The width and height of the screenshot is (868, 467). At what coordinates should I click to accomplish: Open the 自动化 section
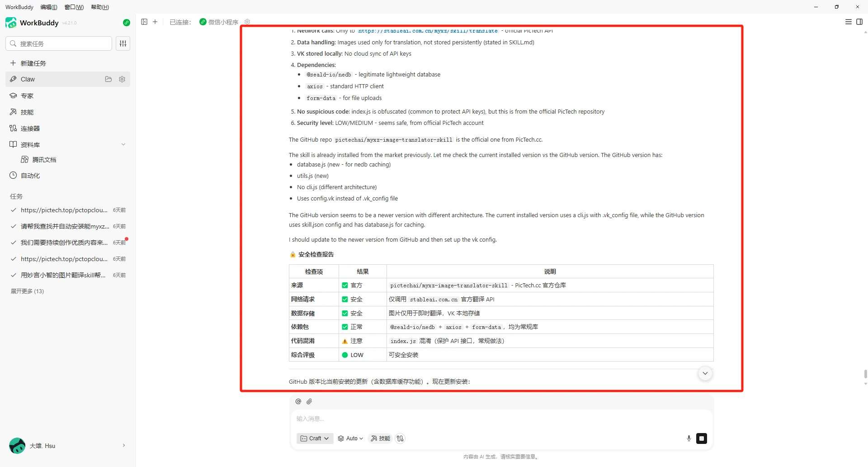(68, 176)
